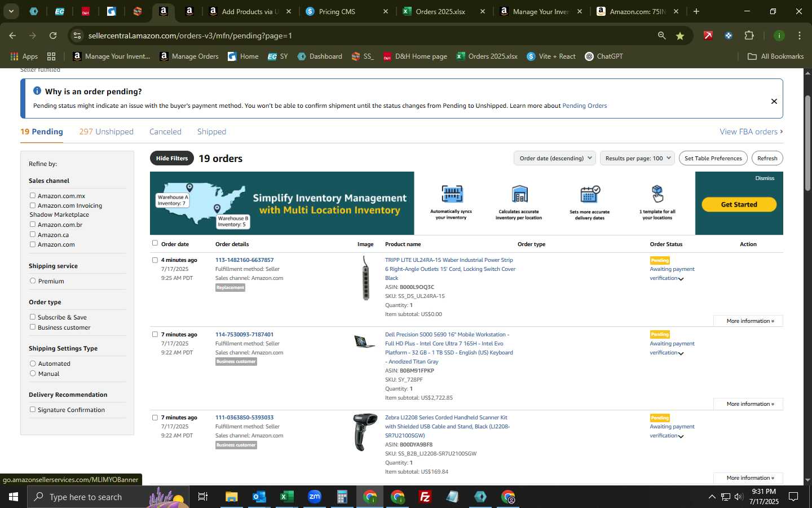Click the Refresh orders button
The height and width of the screenshot is (508, 812).
tap(767, 158)
